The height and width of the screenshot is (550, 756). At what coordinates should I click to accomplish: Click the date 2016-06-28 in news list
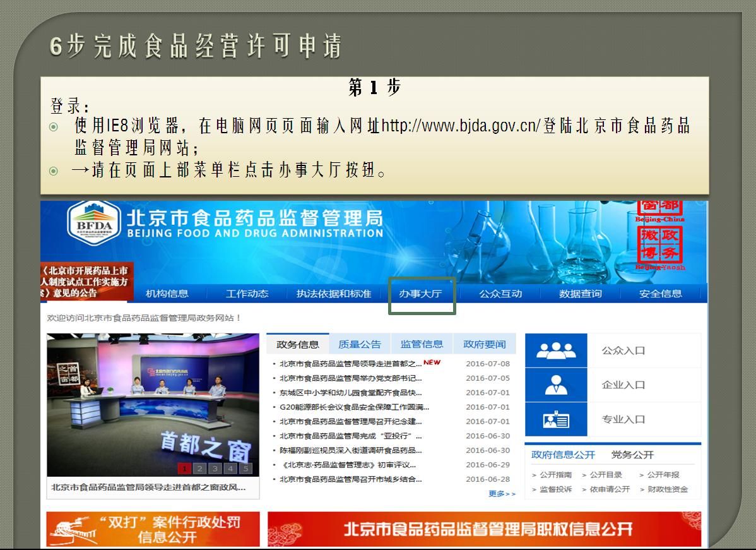coord(487,479)
